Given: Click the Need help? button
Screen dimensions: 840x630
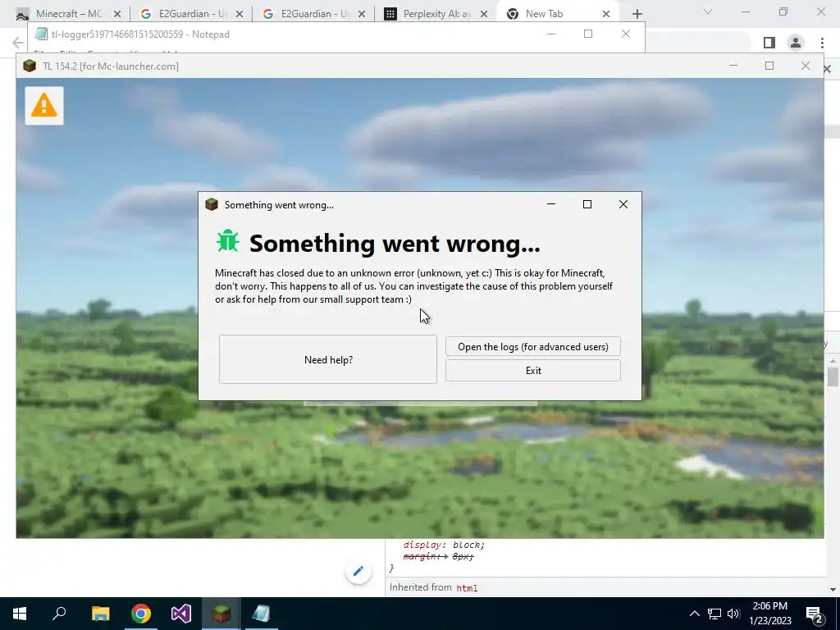Looking at the screenshot, I should pos(328,359).
